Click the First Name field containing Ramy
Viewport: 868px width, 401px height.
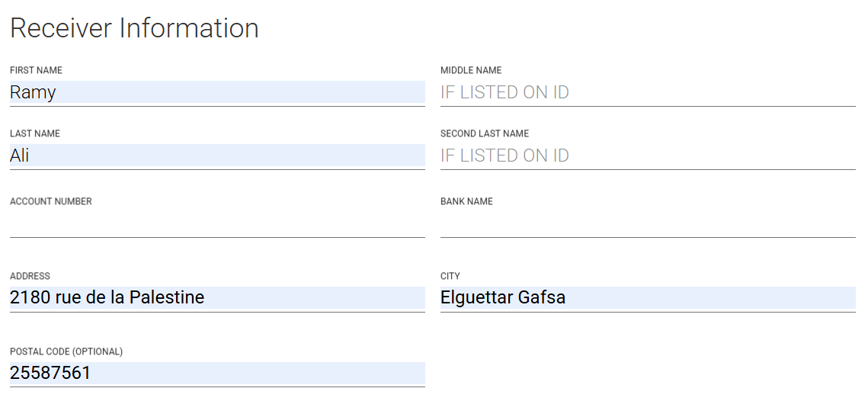point(217,92)
